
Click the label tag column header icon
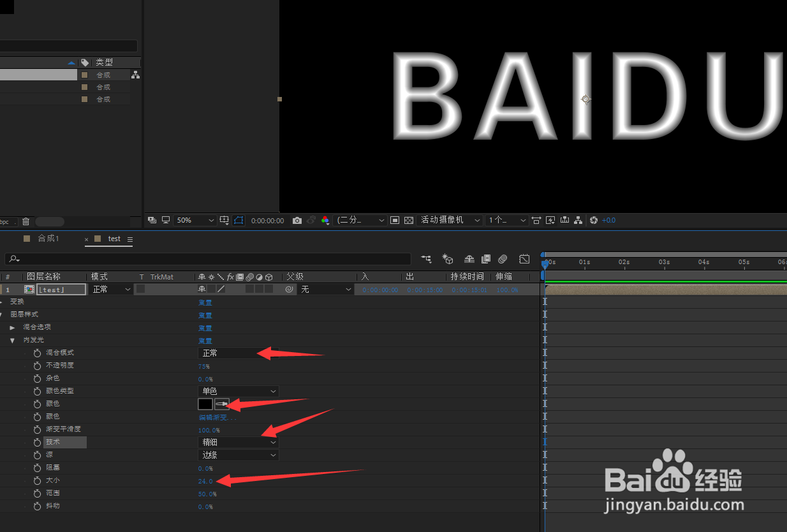85,63
